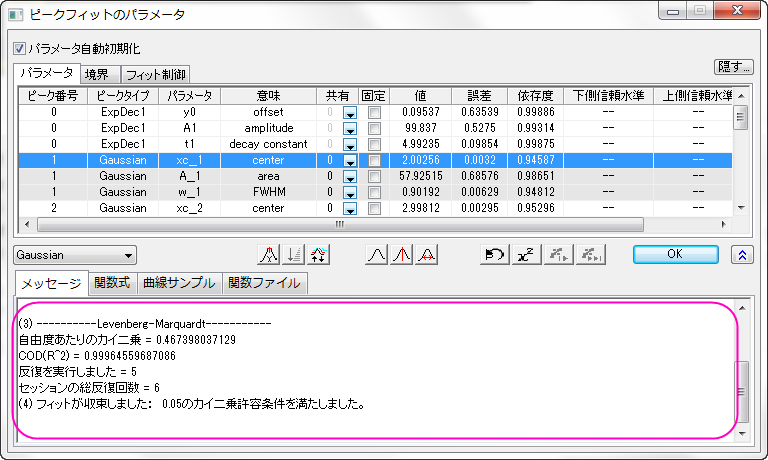Click the peak center red line icon
The height and width of the screenshot is (460, 768).
(402, 255)
